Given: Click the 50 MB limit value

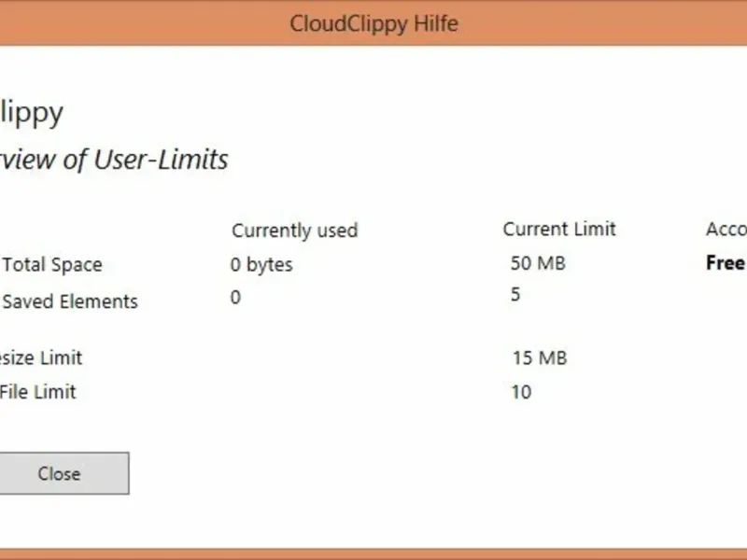Looking at the screenshot, I should tap(538, 263).
